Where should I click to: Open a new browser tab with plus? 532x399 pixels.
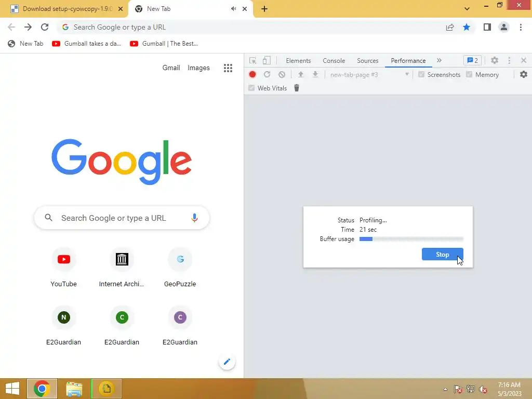tap(264, 9)
